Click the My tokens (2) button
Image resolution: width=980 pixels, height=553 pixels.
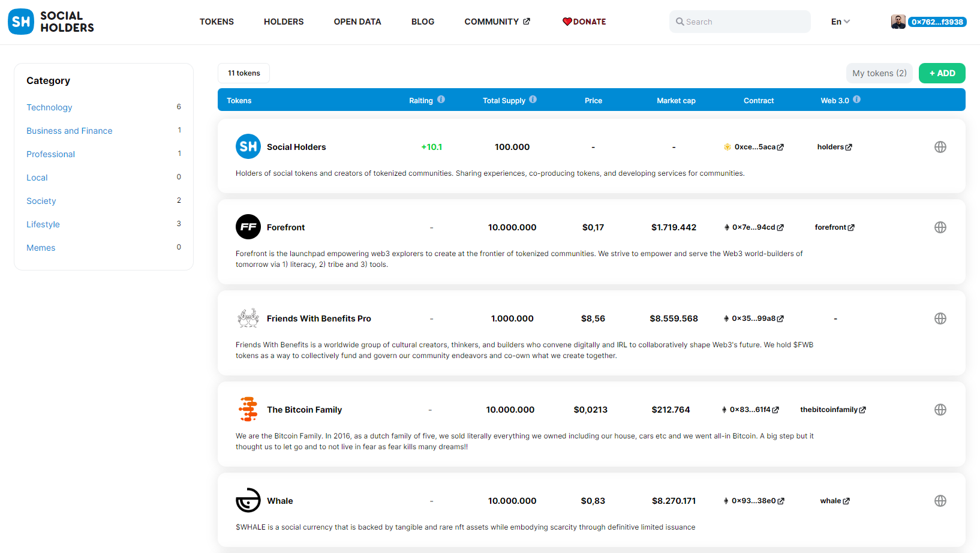point(879,73)
